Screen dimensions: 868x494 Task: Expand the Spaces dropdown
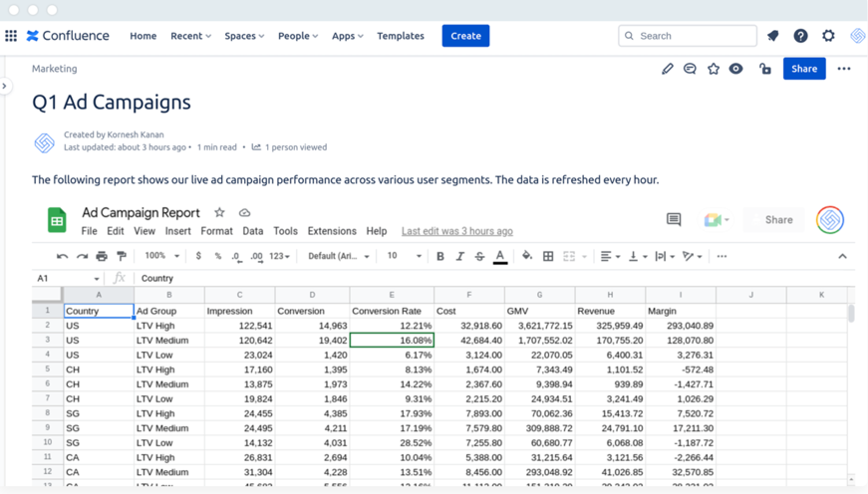(x=244, y=36)
